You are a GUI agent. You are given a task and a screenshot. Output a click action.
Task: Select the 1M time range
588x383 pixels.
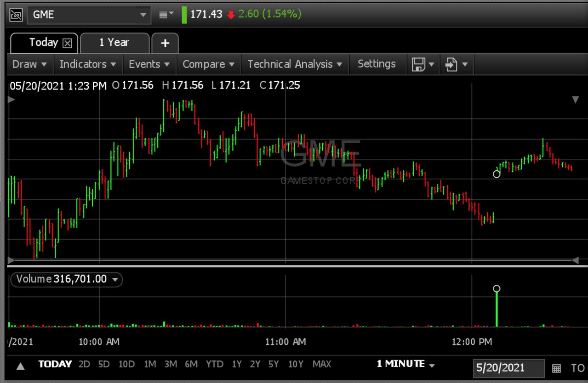150,364
